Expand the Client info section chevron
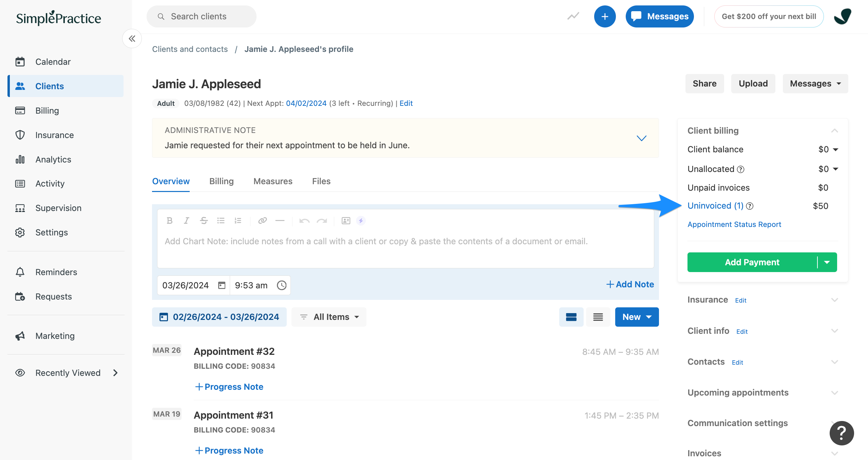The width and height of the screenshot is (868, 460). pos(834,331)
